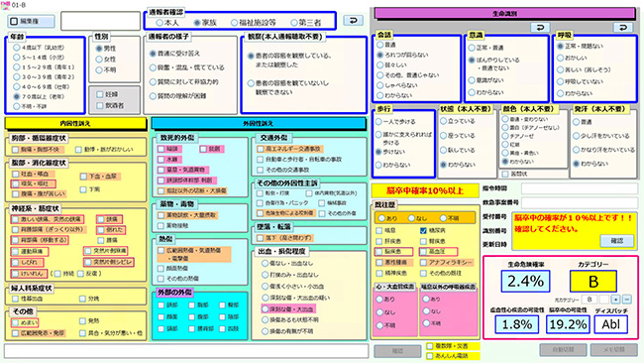Toggle the 編集権 checkbox button

pos(32,21)
